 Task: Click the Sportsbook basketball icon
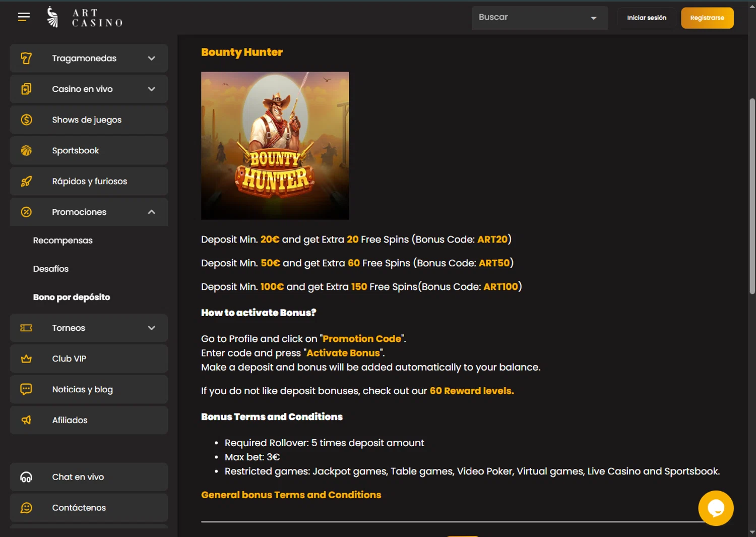(26, 151)
